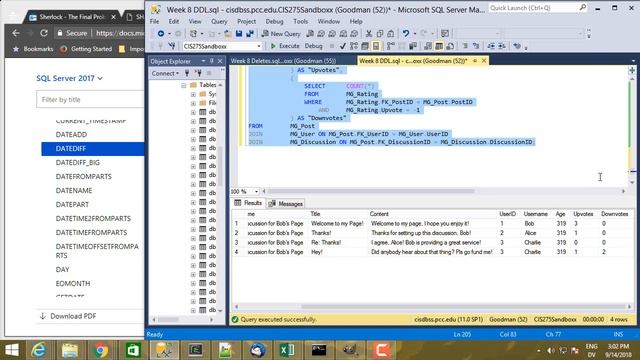
Task: Click the Decrease Indent icon
Action: pyautogui.click(x=491, y=46)
